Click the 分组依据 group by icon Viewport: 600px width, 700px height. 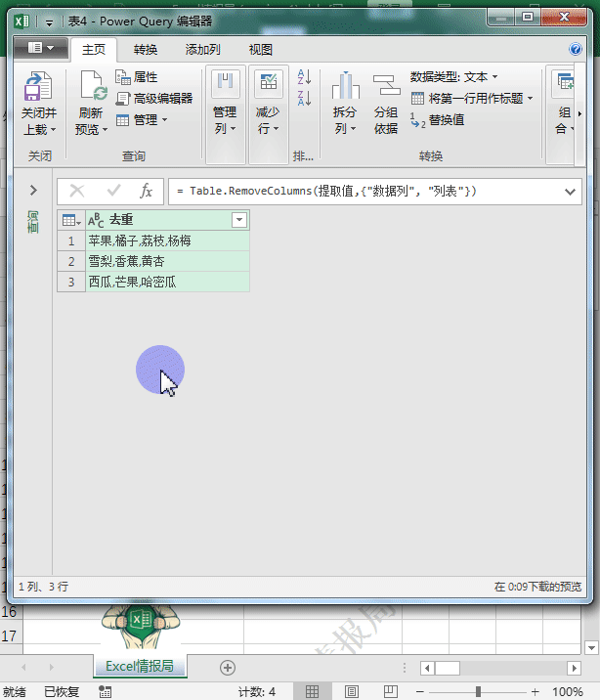(386, 89)
